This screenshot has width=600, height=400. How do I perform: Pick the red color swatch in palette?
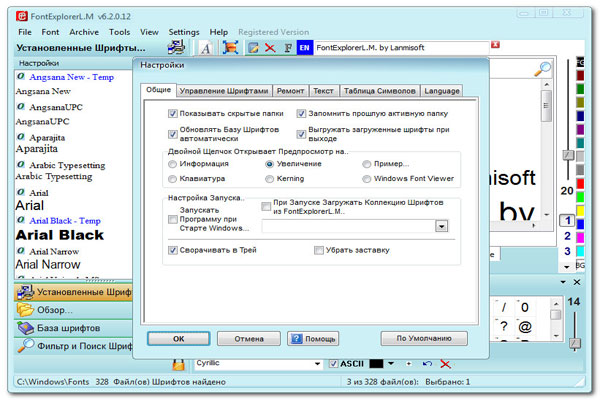pyautogui.click(x=580, y=184)
